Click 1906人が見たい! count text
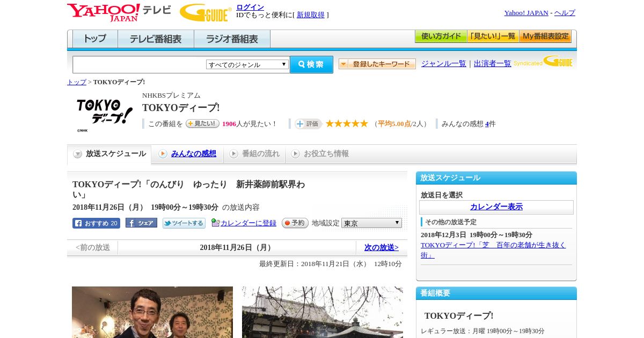The image size is (644, 338). (x=249, y=124)
